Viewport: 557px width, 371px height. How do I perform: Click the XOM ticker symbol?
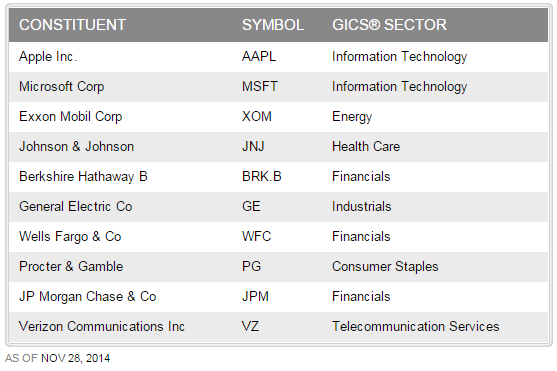[257, 117]
